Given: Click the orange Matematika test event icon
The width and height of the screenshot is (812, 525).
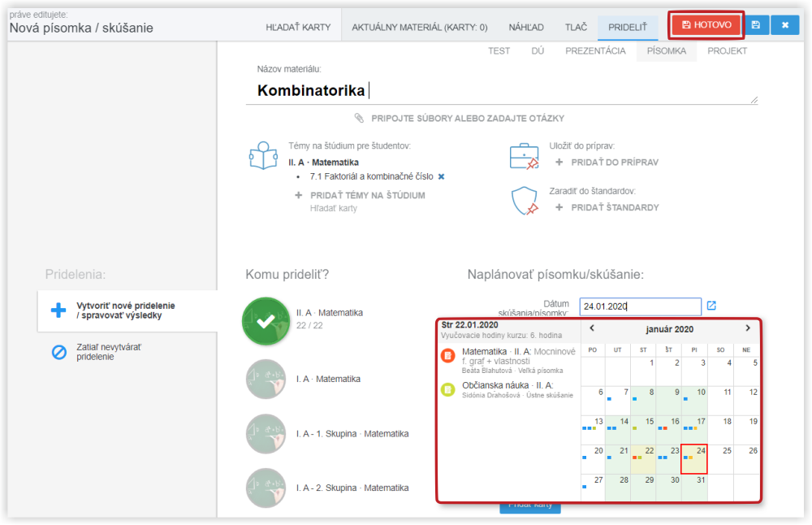Looking at the screenshot, I should (x=448, y=355).
